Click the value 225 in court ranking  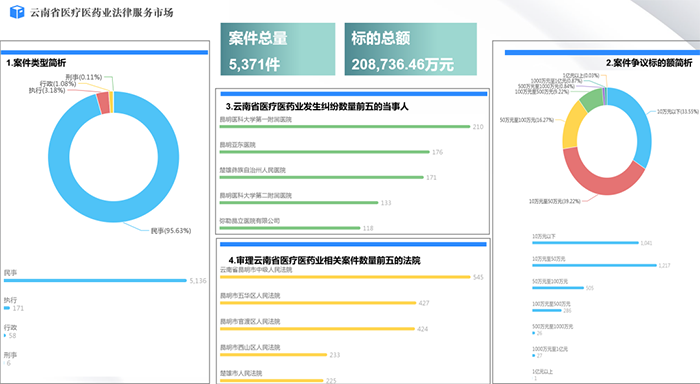click(331, 381)
